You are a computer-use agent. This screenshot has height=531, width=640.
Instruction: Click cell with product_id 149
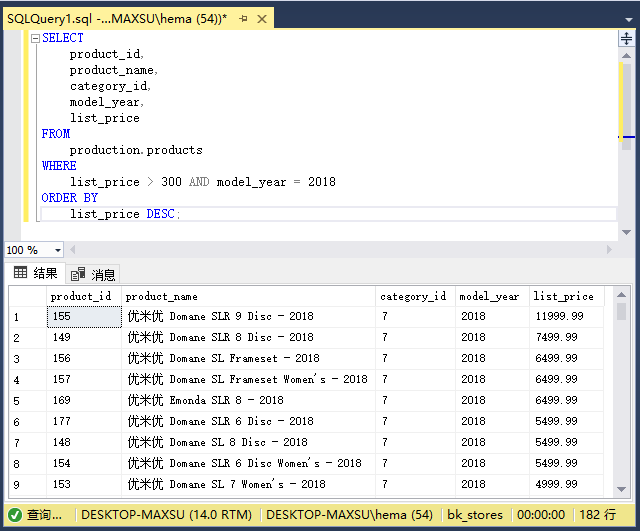[84, 338]
